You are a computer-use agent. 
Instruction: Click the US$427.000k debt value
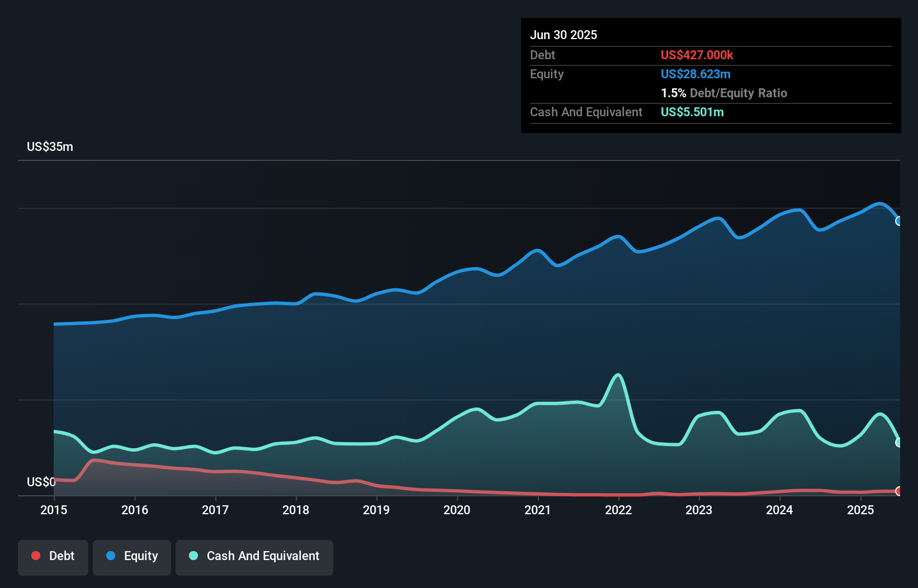click(697, 55)
